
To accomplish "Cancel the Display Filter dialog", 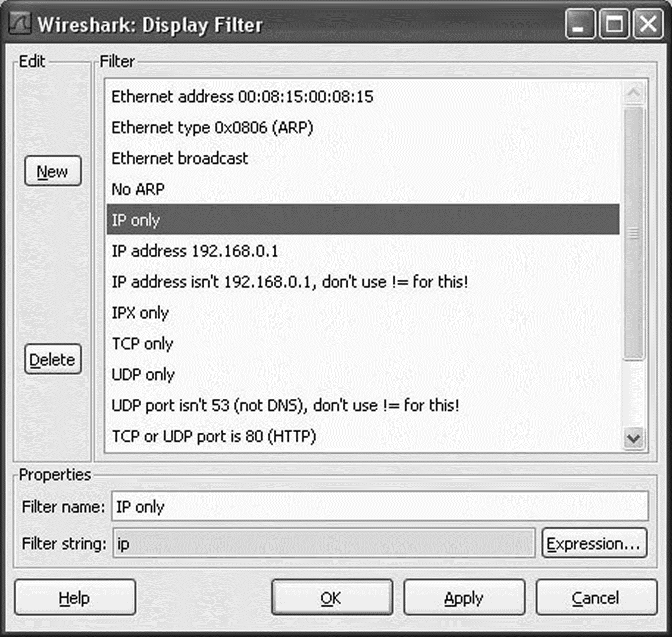I will coord(596,598).
